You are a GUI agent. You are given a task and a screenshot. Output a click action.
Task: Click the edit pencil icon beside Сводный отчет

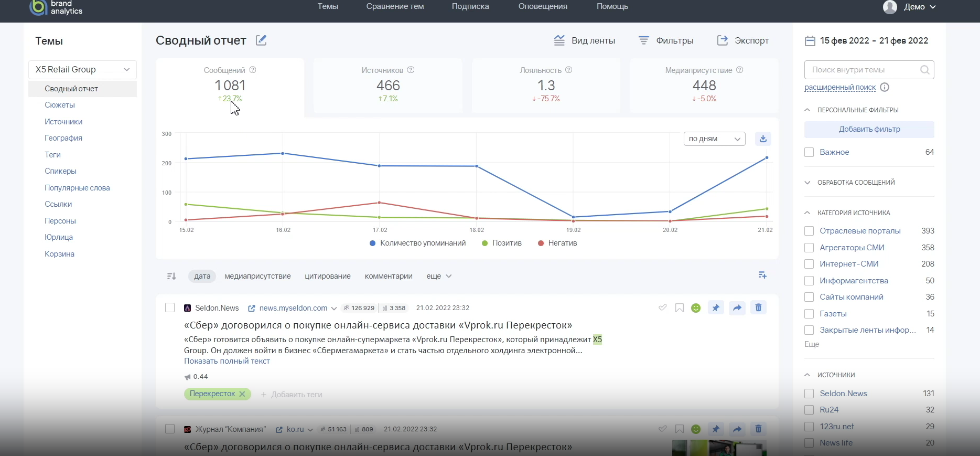[x=261, y=40]
